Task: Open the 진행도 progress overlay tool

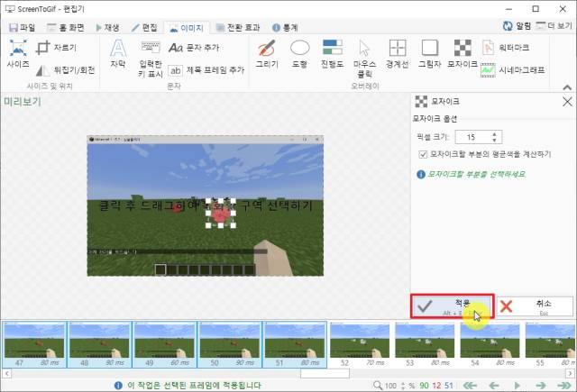Action: point(333,54)
